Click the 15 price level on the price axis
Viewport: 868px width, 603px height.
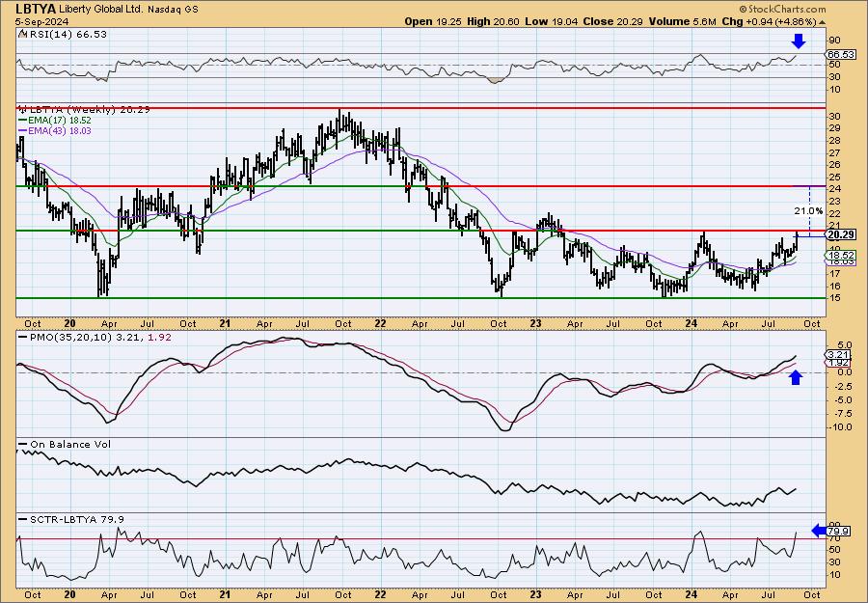pos(835,298)
